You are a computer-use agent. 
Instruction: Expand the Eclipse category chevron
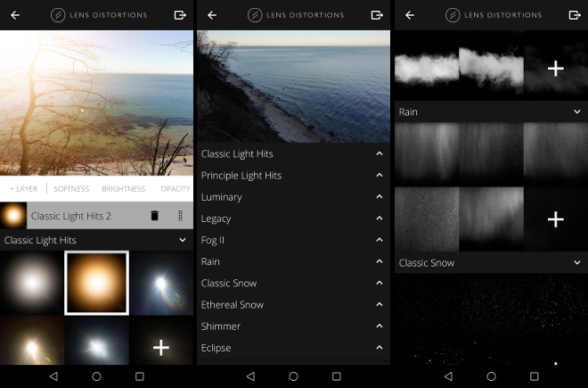[x=379, y=348]
